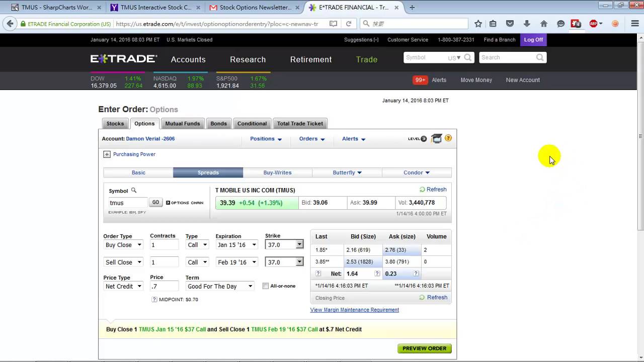Click the Symbol search magnifier in header
644x362 pixels.
pyautogui.click(x=468, y=57)
